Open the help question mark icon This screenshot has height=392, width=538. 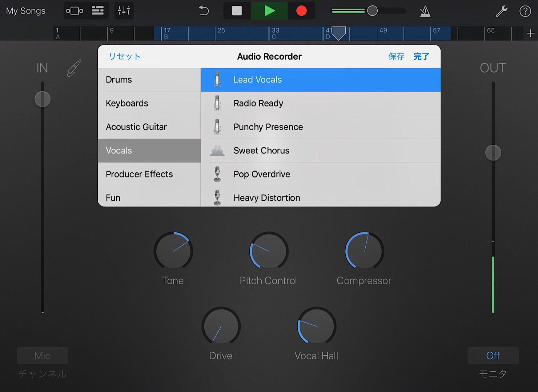click(x=525, y=11)
